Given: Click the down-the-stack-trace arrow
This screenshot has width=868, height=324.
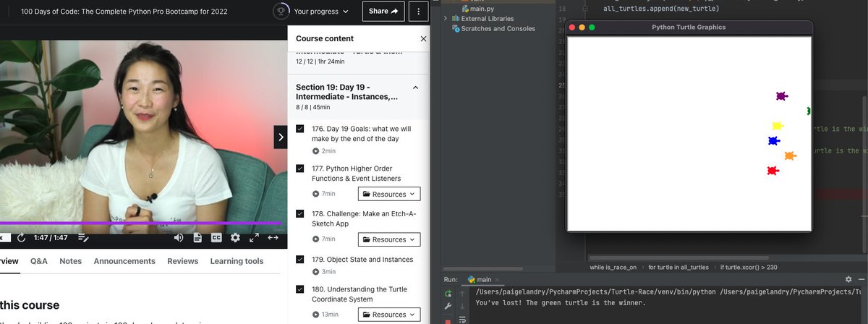Looking at the screenshot, I should [x=463, y=307].
